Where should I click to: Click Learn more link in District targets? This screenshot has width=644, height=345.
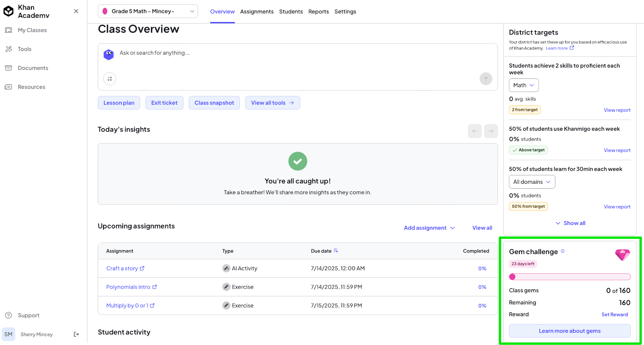click(x=560, y=48)
